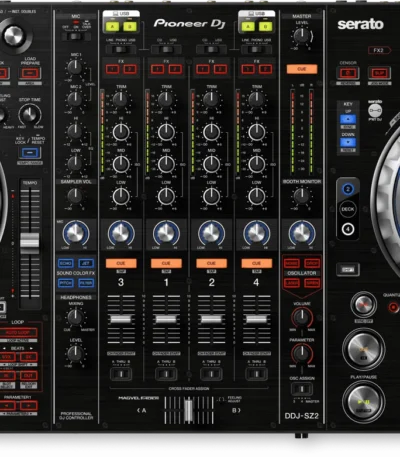Viewport: 400px width, 457px height.
Task: Flip channel 3 crossfader assign A/THRU/B switch
Action: [x=121, y=374]
